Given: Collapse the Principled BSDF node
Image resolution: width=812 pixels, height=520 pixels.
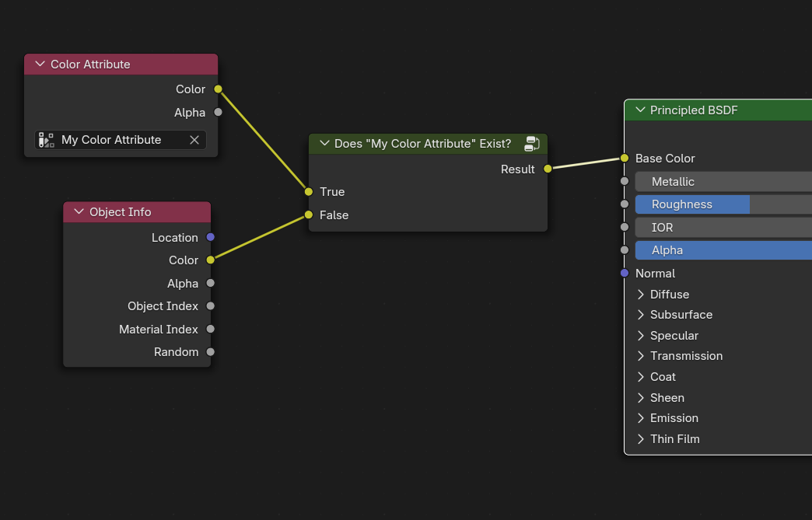Looking at the screenshot, I should pos(640,110).
